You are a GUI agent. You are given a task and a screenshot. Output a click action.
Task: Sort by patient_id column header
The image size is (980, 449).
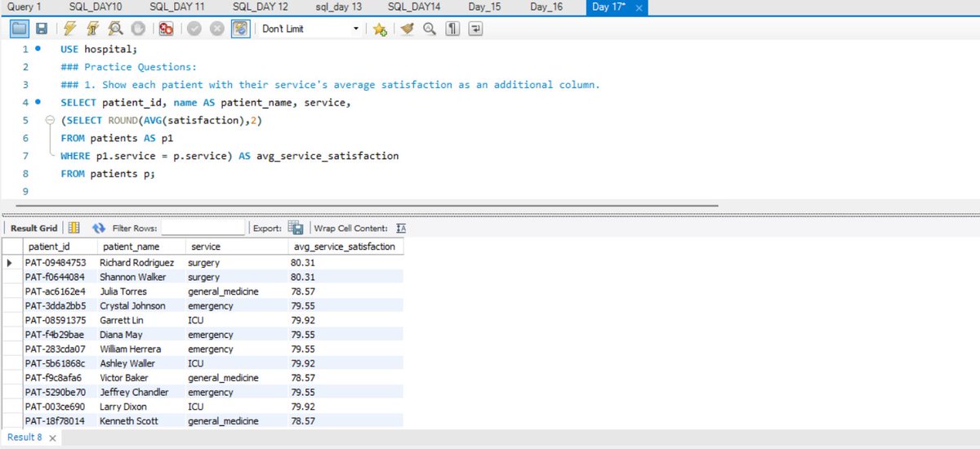(60, 247)
